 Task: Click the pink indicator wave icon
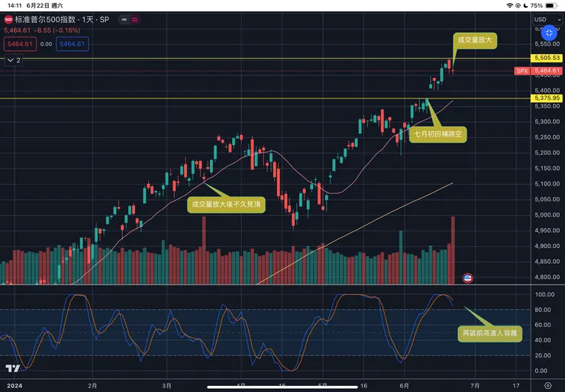(x=135, y=19)
